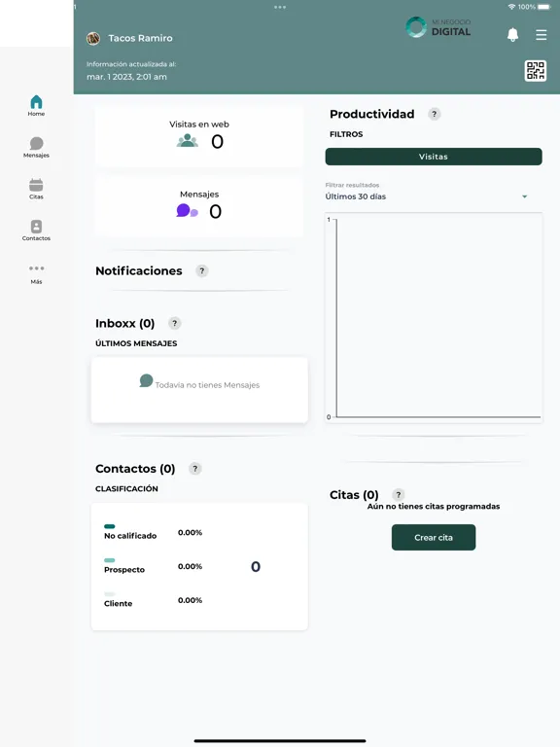Show the QR code icon
This screenshot has height=747, width=560.
[x=536, y=71]
